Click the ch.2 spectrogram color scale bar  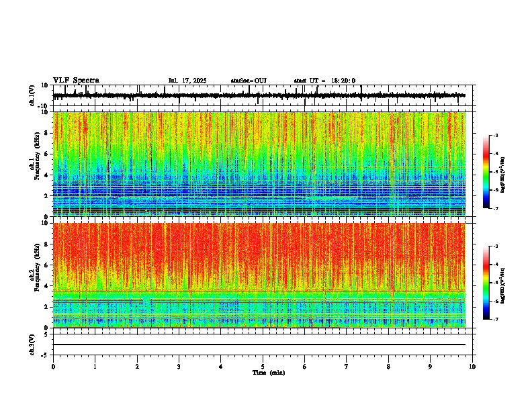[x=486, y=283]
